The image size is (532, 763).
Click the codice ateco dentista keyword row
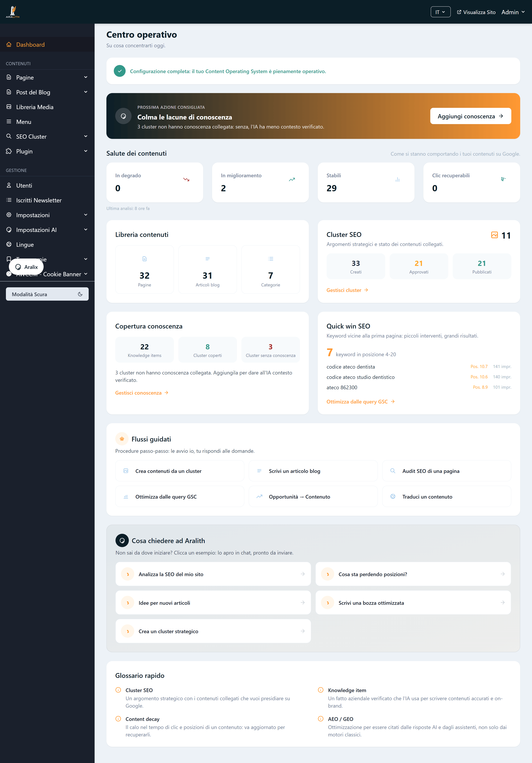419,367
